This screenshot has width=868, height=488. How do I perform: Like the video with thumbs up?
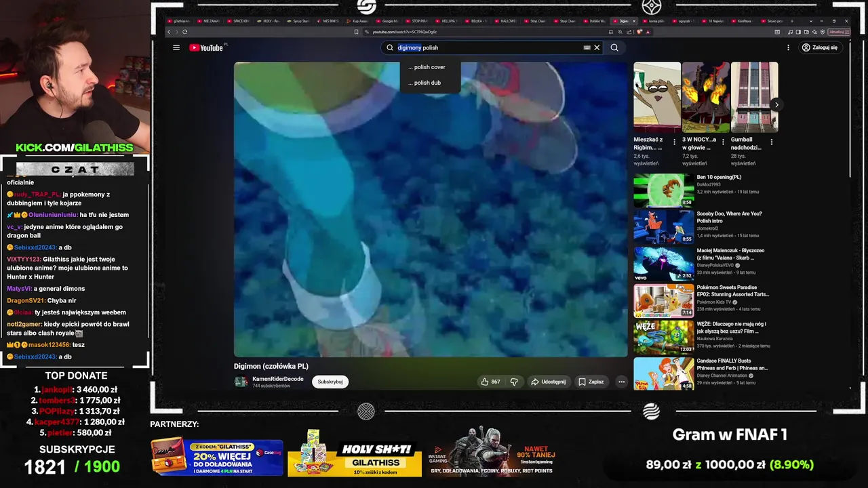point(491,382)
